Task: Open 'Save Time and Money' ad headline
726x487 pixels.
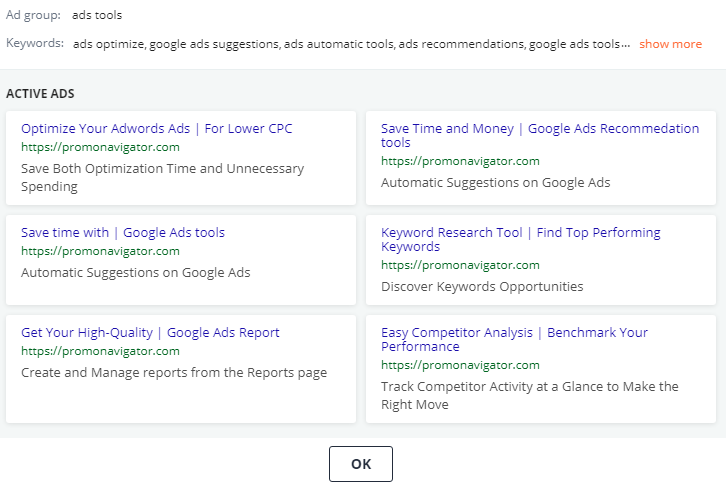Action: coord(540,135)
